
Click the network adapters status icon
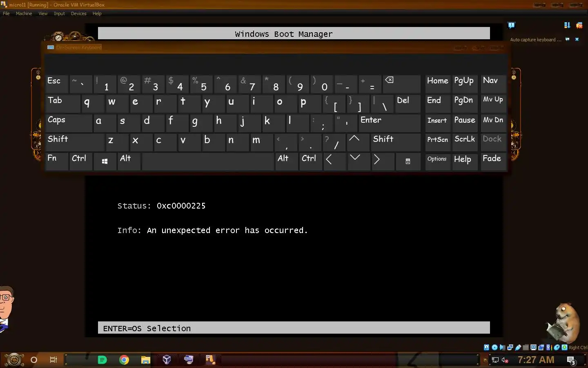510,348
